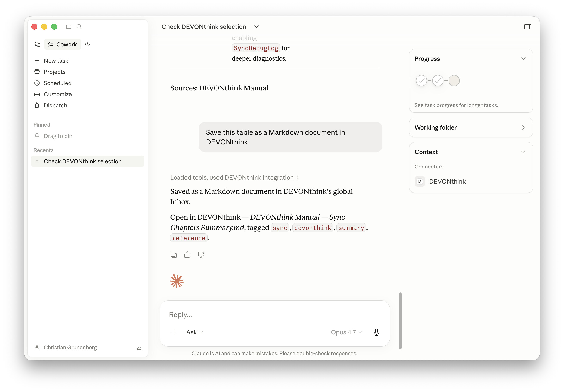
Task: Copy the response with copy icon
Action: click(x=174, y=255)
